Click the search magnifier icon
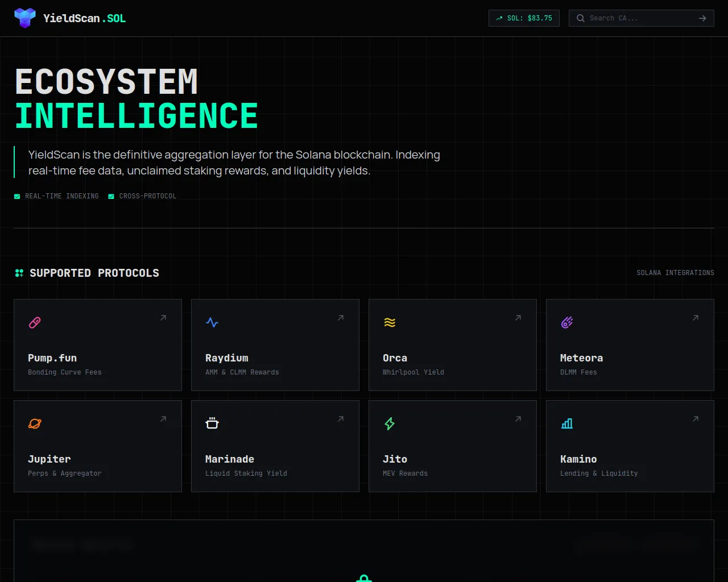Screen dimensions: 728x582 click(581, 18)
